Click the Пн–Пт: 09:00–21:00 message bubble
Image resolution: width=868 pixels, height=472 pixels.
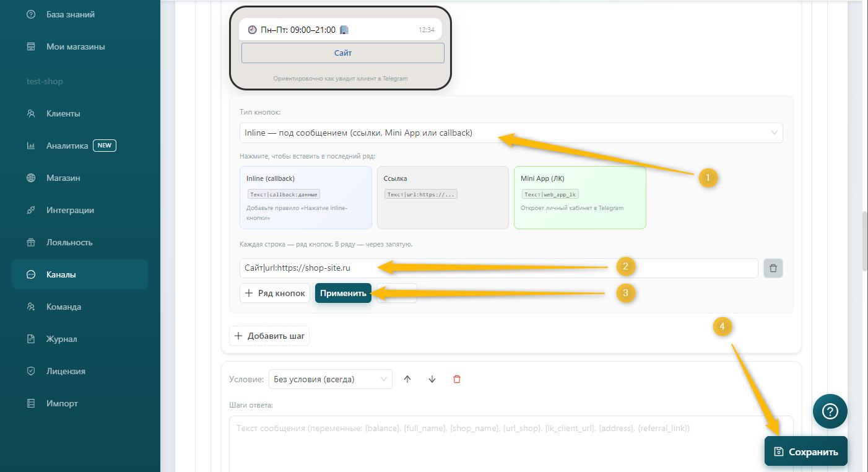tap(341, 30)
